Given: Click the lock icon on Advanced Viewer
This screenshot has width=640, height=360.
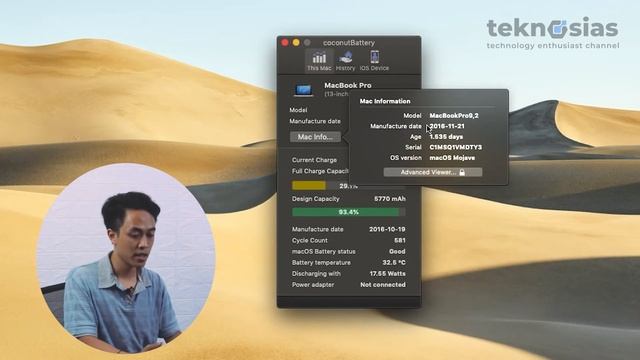Looking at the screenshot, I should pos(462,172).
